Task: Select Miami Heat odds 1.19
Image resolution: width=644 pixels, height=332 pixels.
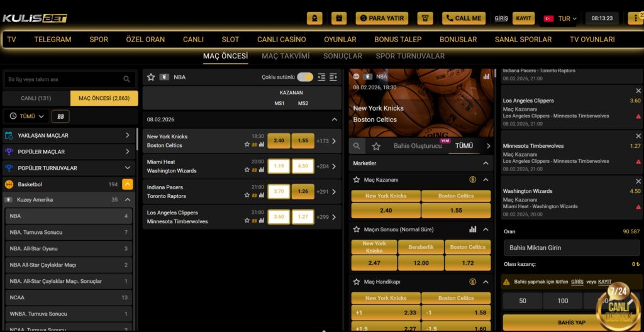Action: [279, 166]
